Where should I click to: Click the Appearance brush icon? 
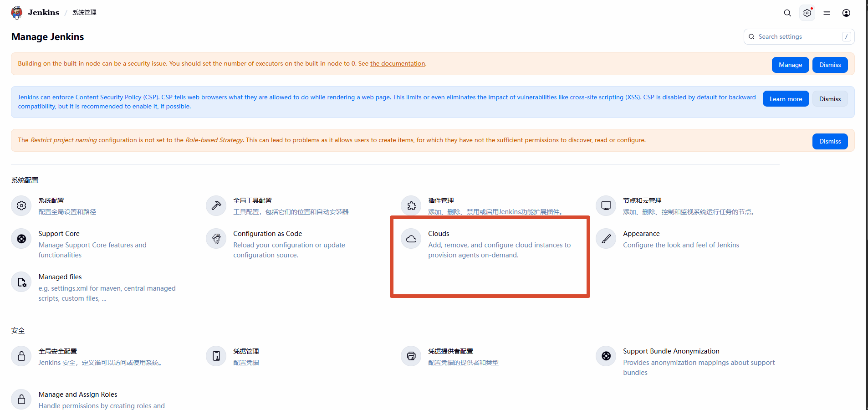pos(606,239)
